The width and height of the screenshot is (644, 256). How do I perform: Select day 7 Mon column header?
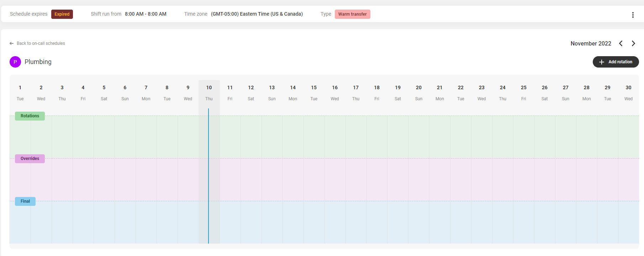pos(146,93)
